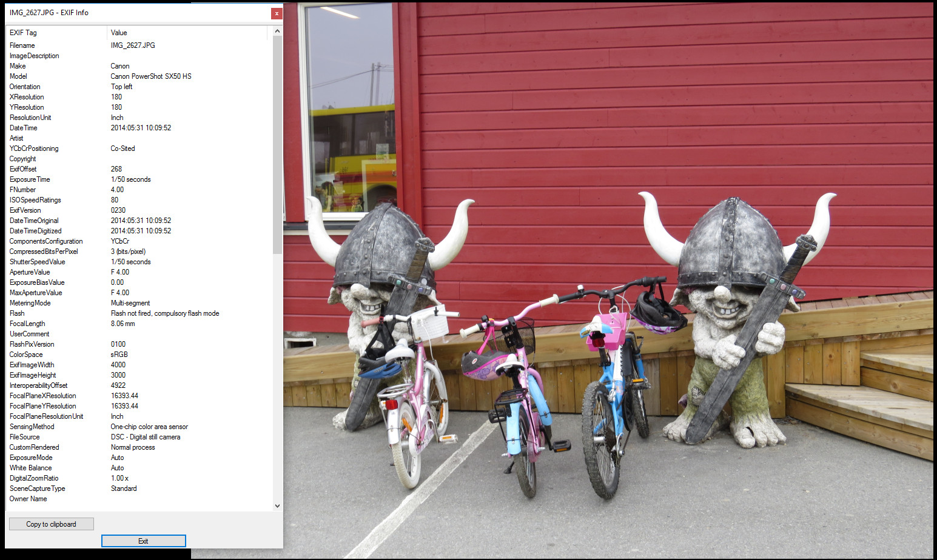Select the "White Balance" tag
The width and height of the screenshot is (937, 560).
[x=31, y=468]
